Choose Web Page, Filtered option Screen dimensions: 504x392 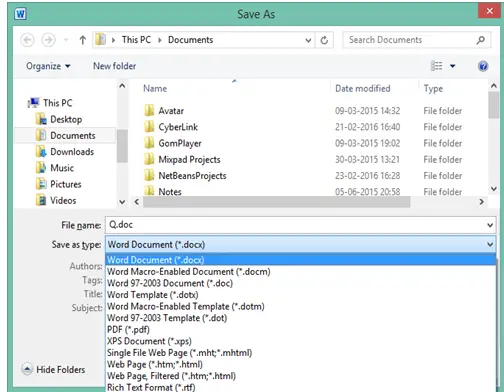[300, 376]
